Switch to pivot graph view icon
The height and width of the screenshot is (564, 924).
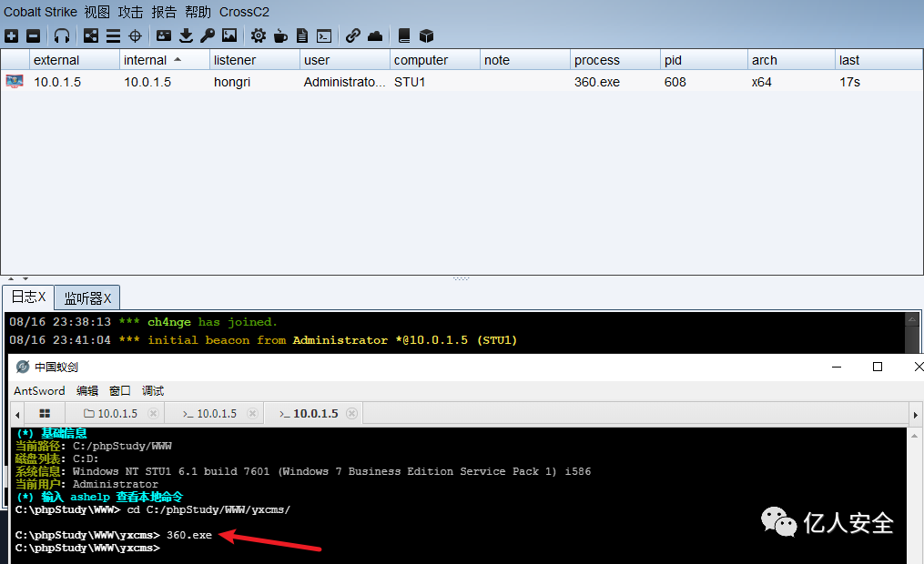[x=91, y=35]
